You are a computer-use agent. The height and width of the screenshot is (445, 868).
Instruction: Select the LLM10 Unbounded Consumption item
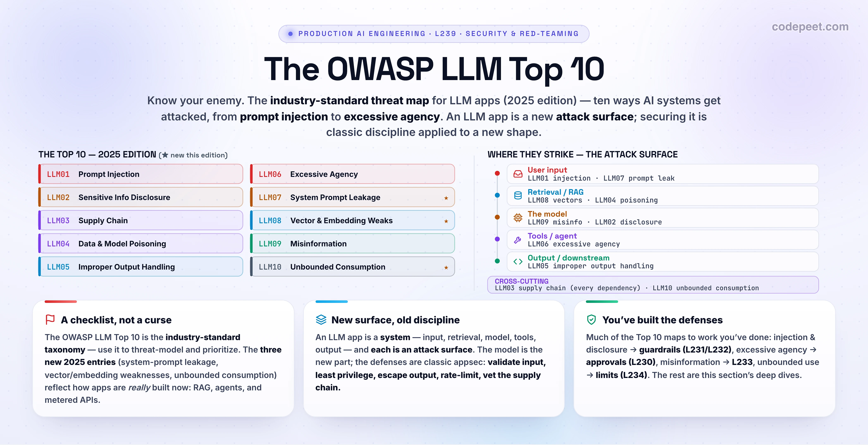click(352, 267)
